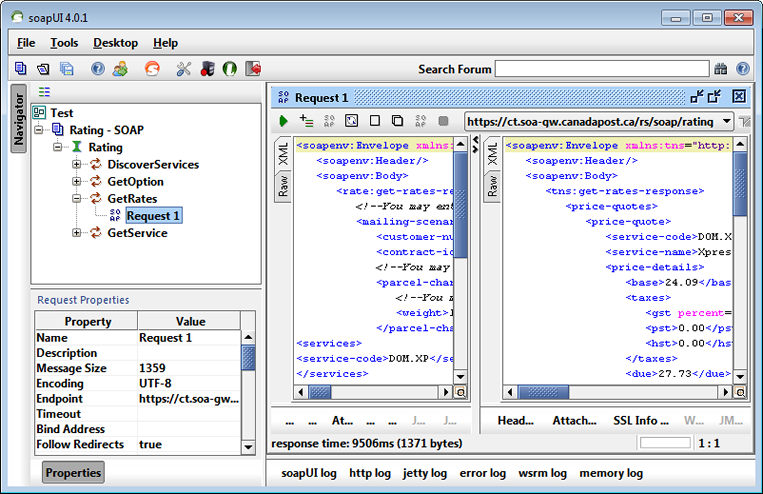
Task: Open the response Head... tab
Action: point(515,421)
